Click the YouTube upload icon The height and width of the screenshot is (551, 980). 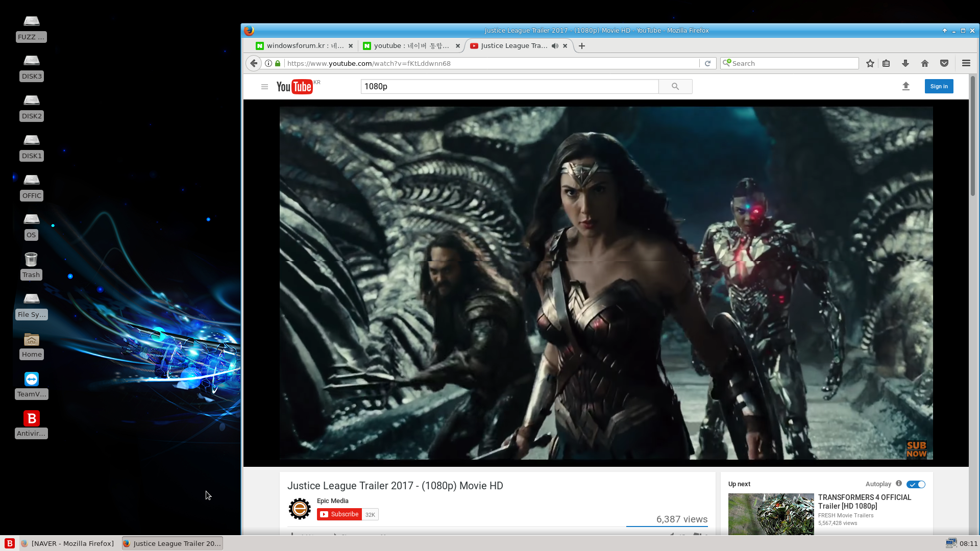906,86
